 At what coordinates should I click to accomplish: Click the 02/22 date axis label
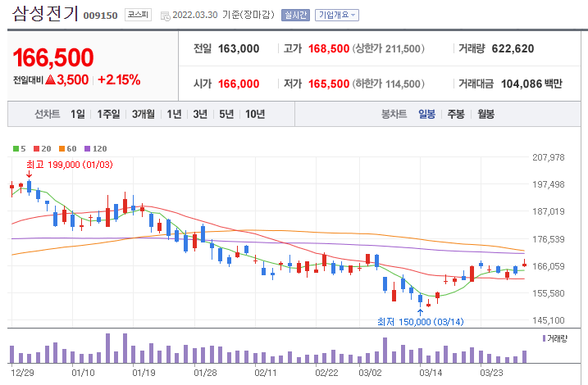coord(326,373)
